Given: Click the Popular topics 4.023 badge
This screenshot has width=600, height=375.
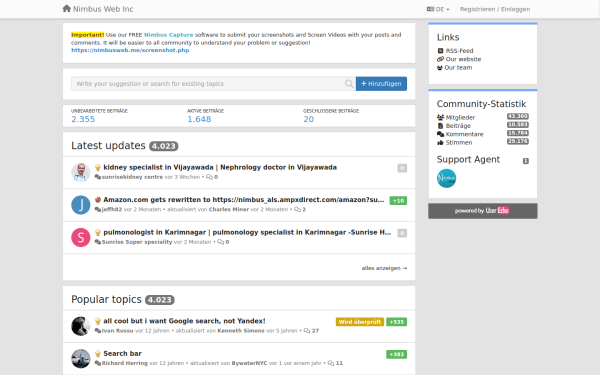Looking at the screenshot, I should coord(160,300).
